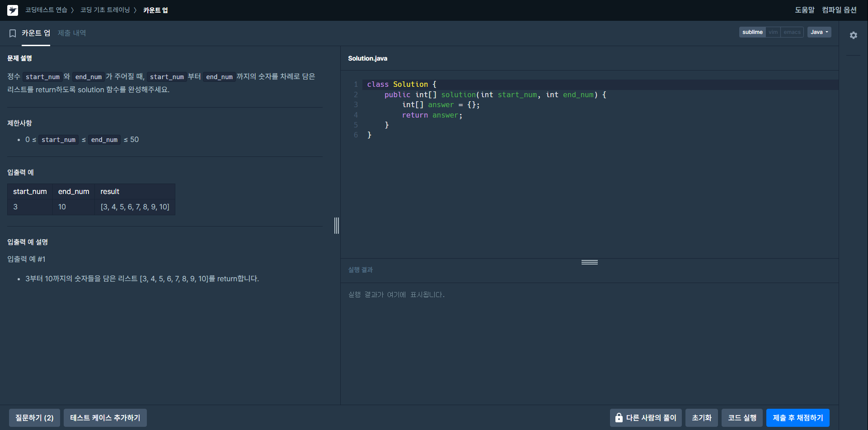Click line number 6 in the gutter
Viewport: 868px width, 430px height.
click(356, 135)
